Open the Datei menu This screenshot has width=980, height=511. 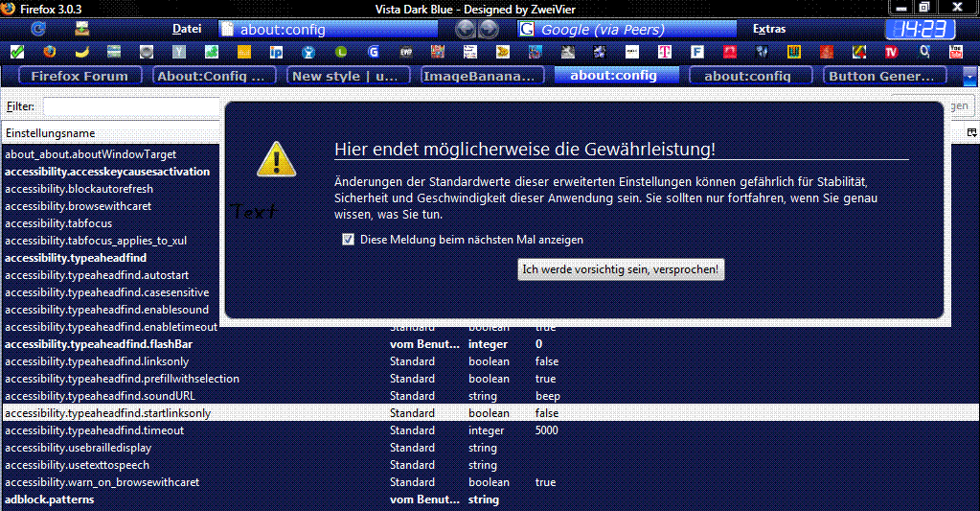coord(186,29)
